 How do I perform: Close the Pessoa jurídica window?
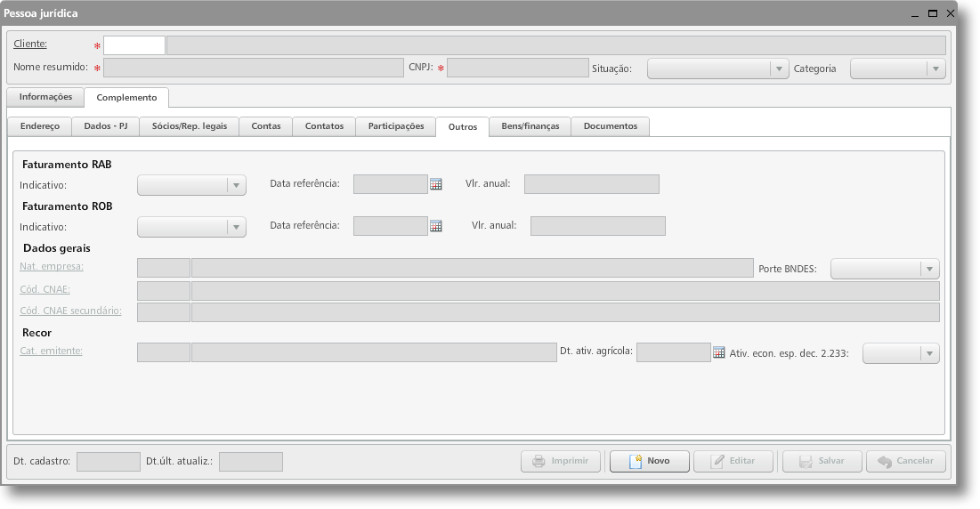pos(950,13)
